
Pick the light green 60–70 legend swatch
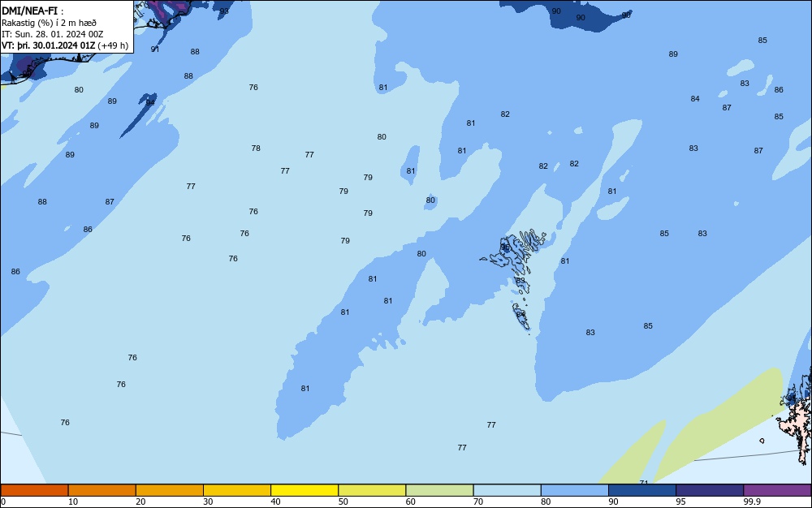pyautogui.click(x=439, y=490)
